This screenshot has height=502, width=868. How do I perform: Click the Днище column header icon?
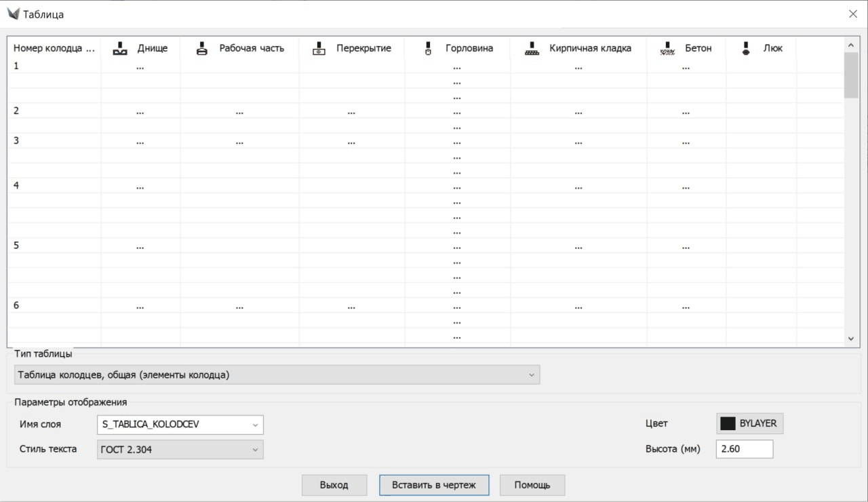(x=120, y=49)
